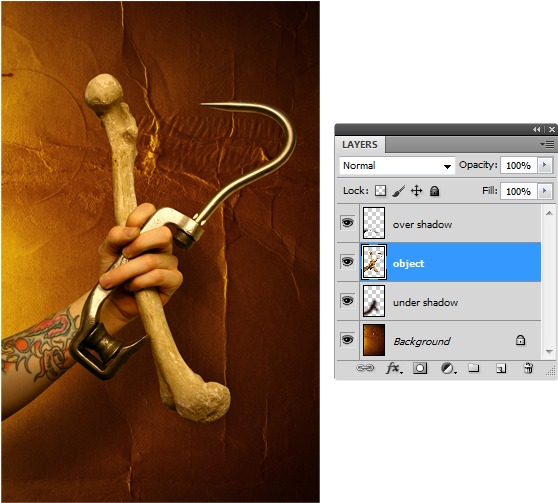Click the 'Lock:' label

356,191
